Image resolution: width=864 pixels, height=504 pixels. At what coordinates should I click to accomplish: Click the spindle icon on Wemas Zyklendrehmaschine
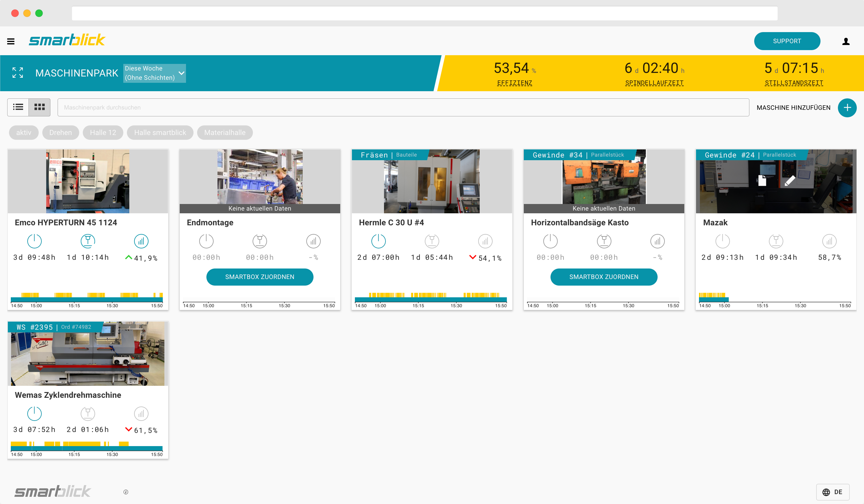click(x=88, y=413)
